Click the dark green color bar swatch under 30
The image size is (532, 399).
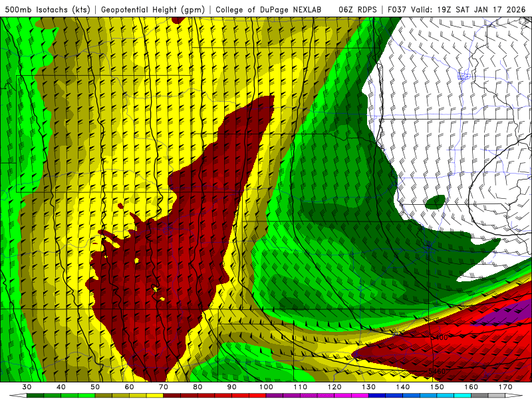(x=35, y=396)
